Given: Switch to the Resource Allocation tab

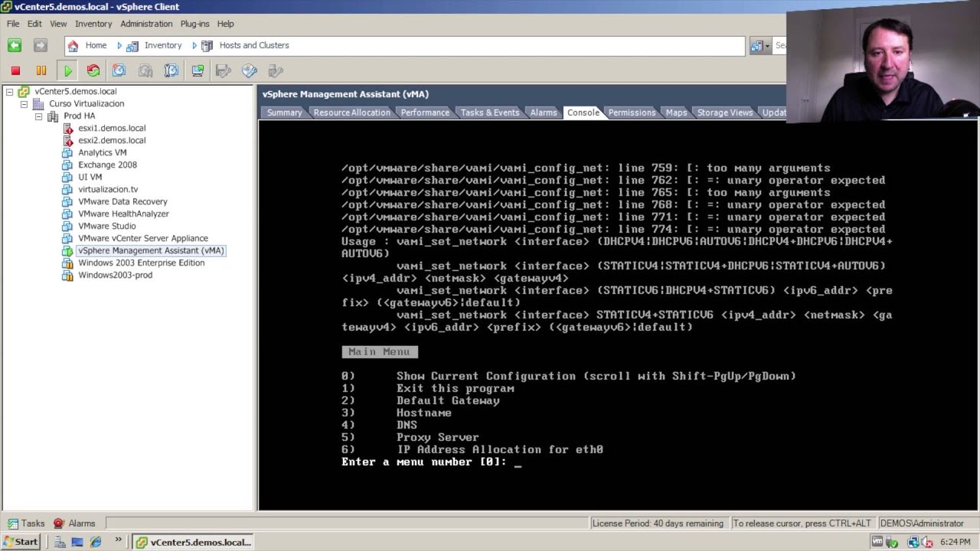Looking at the screenshot, I should [351, 112].
